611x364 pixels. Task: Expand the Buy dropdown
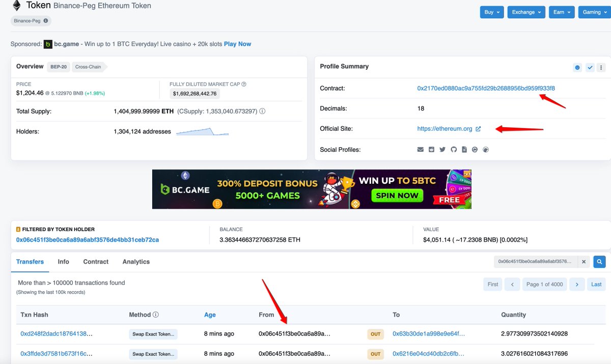click(492, 12)
